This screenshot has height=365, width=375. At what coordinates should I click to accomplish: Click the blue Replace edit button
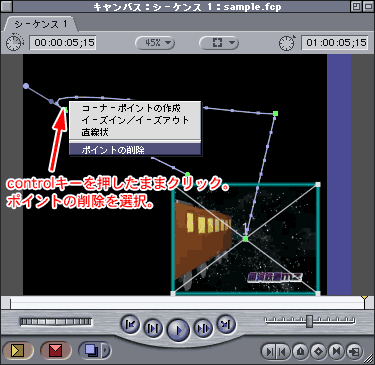[x=91, y=350]
